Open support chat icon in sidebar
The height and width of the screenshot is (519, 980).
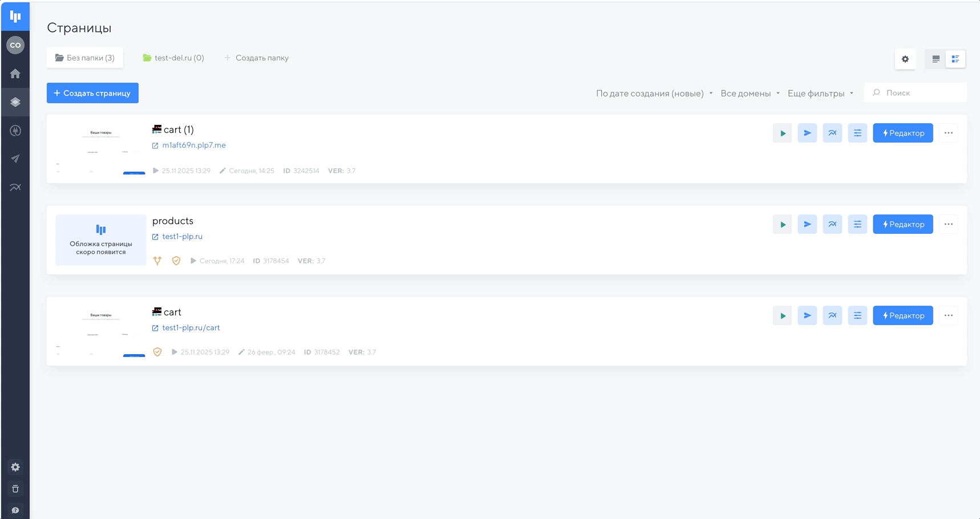[15, 510]
